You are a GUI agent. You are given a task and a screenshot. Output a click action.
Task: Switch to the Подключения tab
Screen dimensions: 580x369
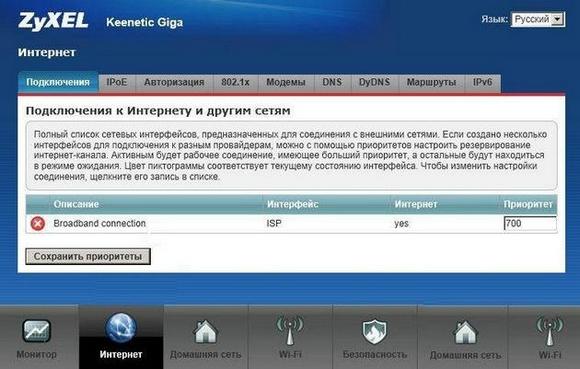(x=58, y=82)
